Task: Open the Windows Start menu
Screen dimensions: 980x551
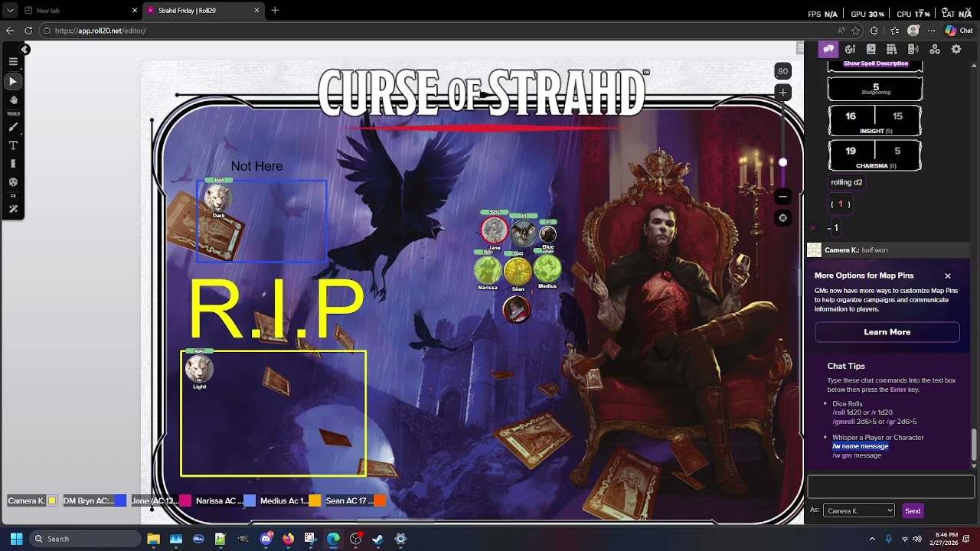Action: [16, 539]
